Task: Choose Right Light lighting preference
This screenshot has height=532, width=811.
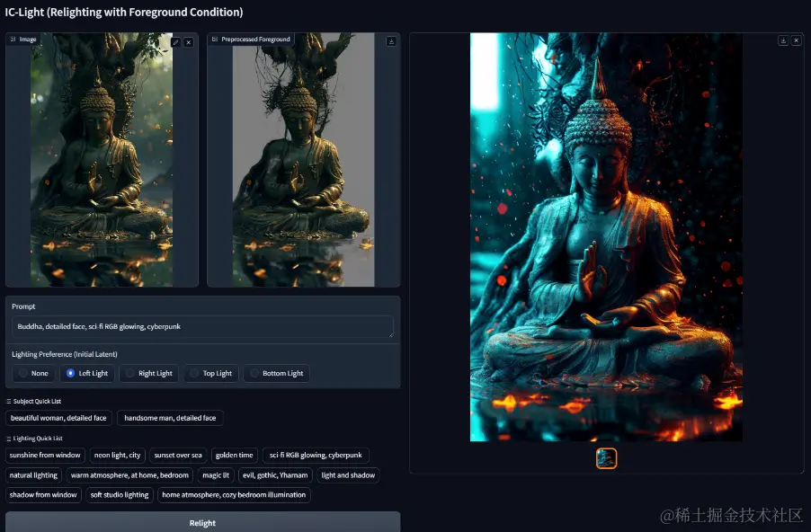Action: 149,373
